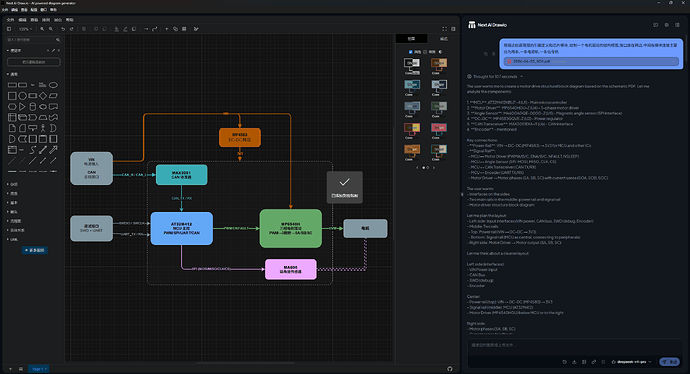This screenshot has width=690, height=374.
Task: Select the cylinder shape in general palette
Action: (33, 106)
